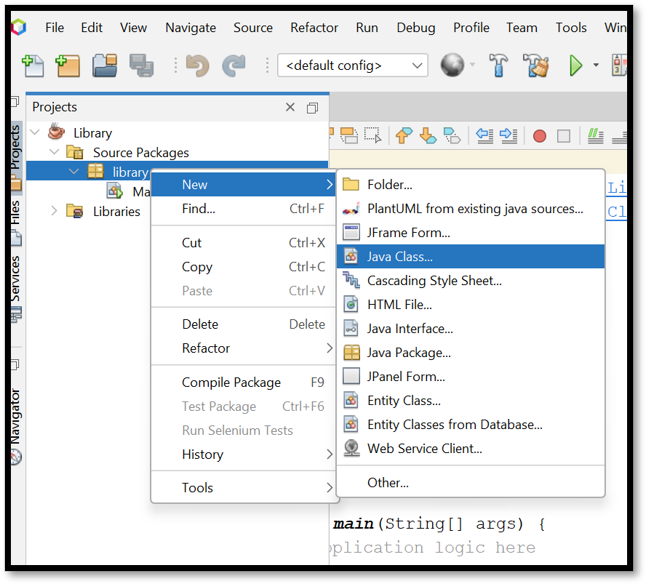Click the red Start Macro Recording icon
Screen dimensions: 646x584
click(x=539, y=136)
